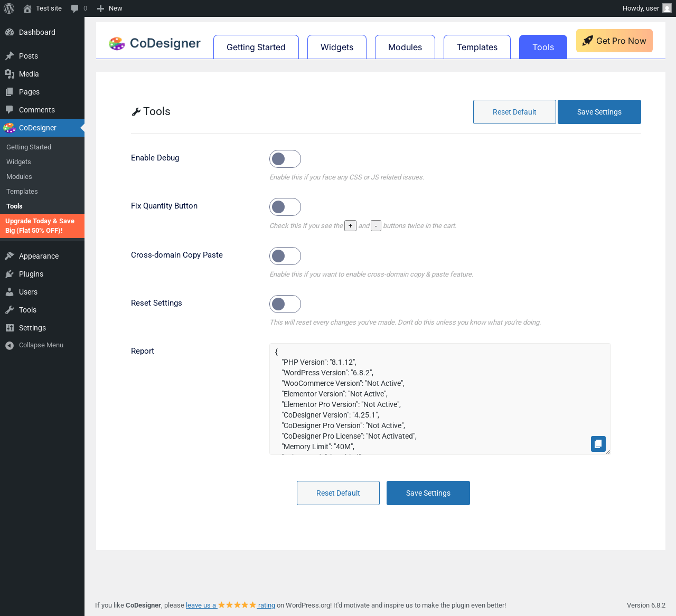
Task: Click the Reset Settings label
Action: 156,303
